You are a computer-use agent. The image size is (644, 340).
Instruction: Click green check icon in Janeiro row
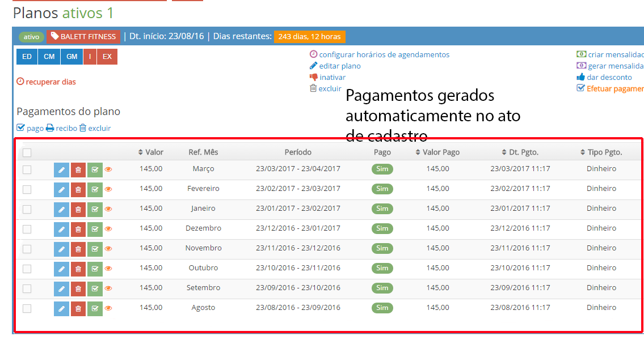(95, 209)
